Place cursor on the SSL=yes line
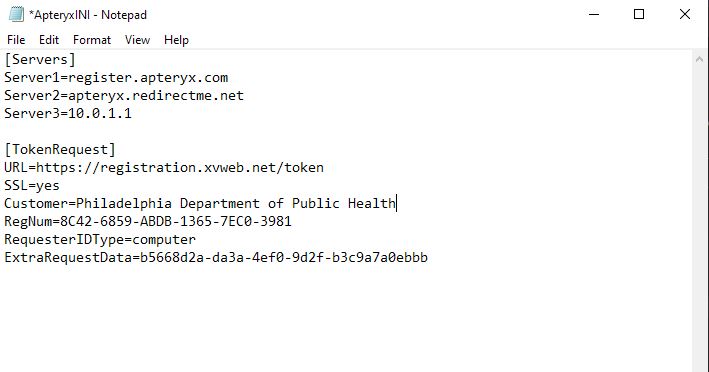Viewport: 709px width, 372px height. click(x=32, y=185)
